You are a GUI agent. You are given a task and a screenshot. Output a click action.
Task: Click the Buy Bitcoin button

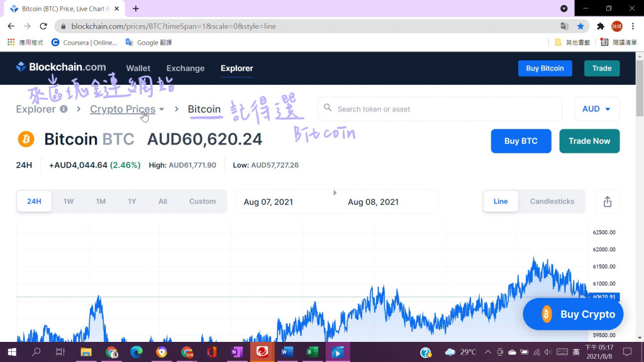[x=545, y=68]
